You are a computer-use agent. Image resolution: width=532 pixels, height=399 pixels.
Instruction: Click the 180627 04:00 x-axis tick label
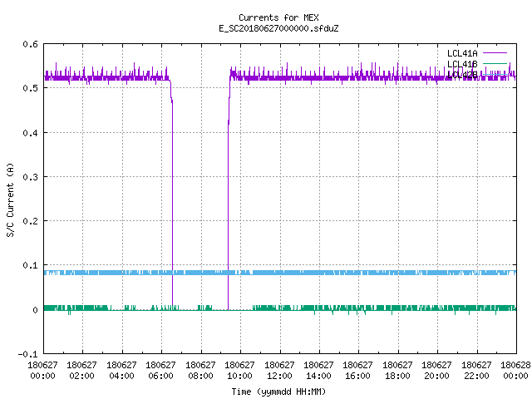[121, 371]
